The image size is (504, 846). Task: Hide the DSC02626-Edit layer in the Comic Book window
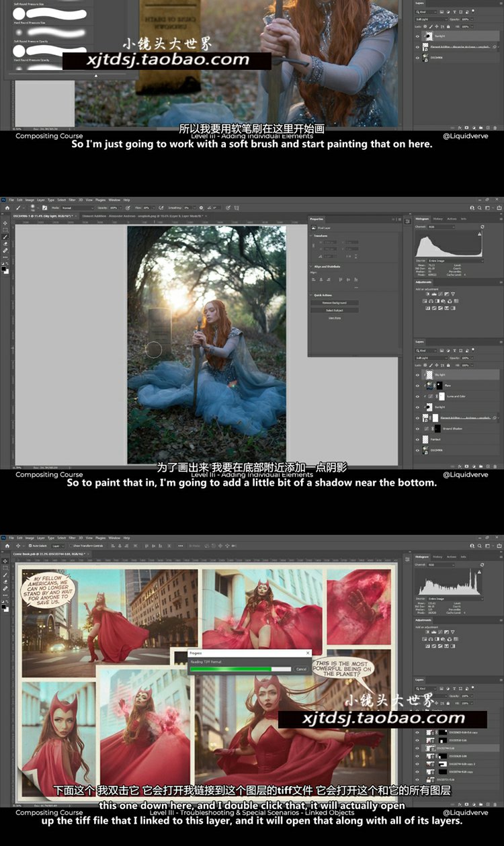(x=417, y=756)
